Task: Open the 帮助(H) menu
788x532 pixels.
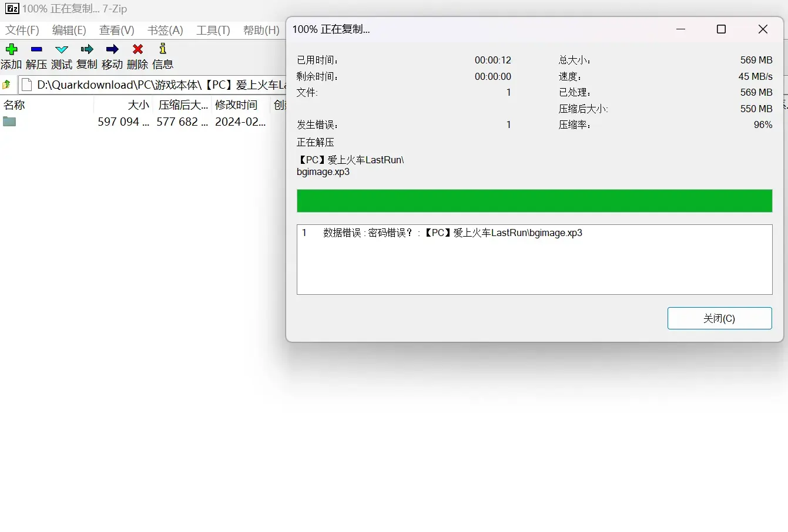Action: click(261, 30)
